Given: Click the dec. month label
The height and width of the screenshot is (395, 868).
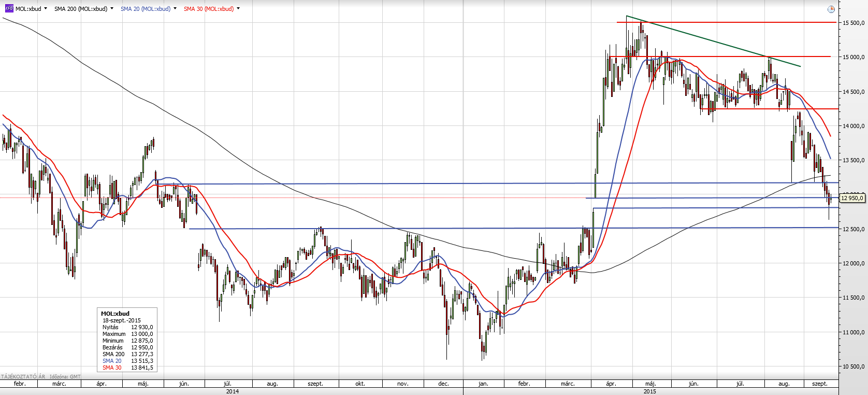Looking at the screenshot, I should [x=444, y=384].
